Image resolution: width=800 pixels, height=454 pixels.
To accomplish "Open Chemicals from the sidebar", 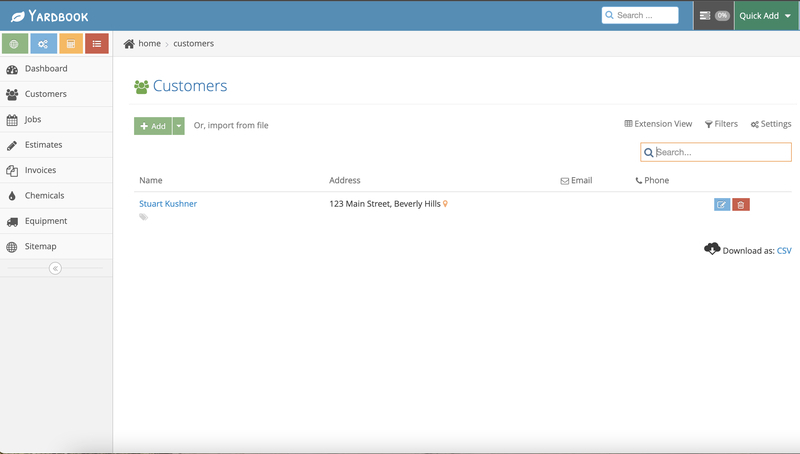I will tap(44, 196).
